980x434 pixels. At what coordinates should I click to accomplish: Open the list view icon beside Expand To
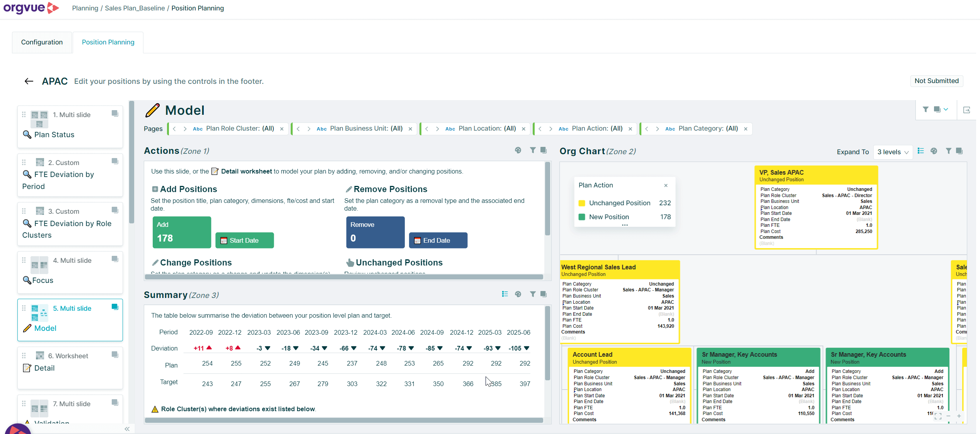[x=920, y=151]
